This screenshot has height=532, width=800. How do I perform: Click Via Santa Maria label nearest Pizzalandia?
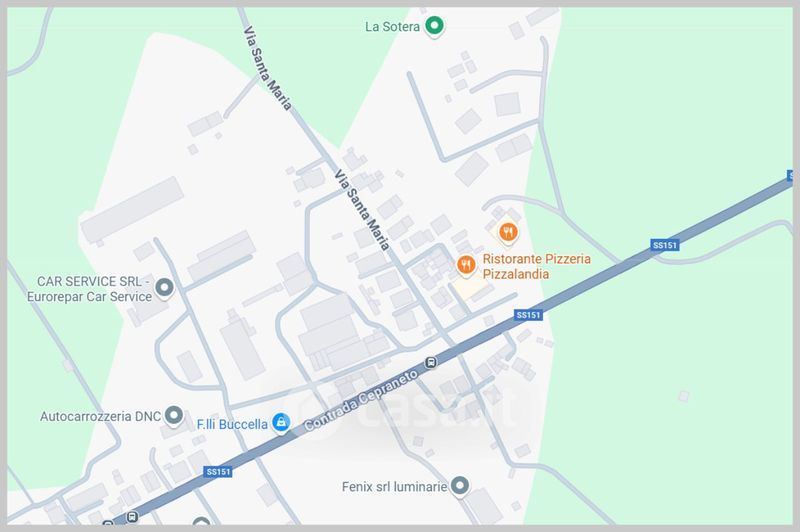[362, 210]
